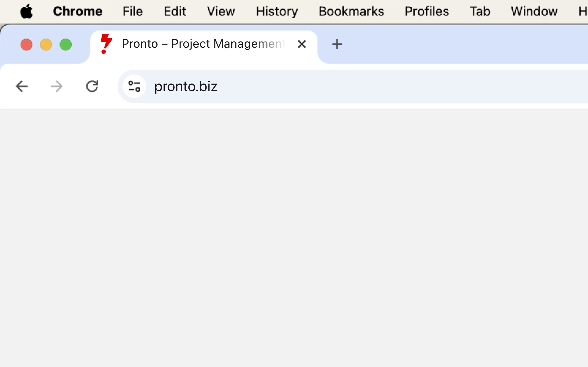The image size is (588, 367).
Task: Open the History menu
Action: coord(277,11)
